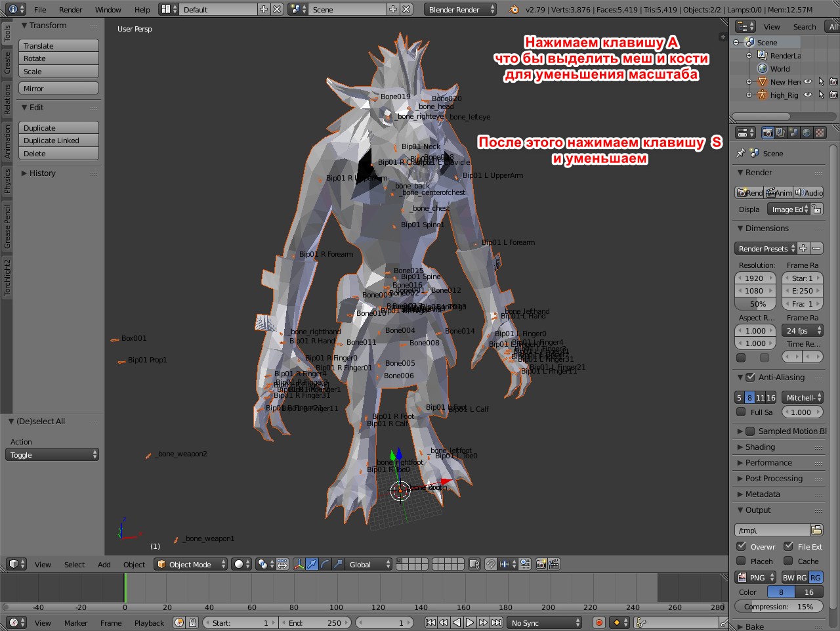Screen dimensions: 840x631
Task: Select the rotate manipulator arc
Action: pos(325,564)
